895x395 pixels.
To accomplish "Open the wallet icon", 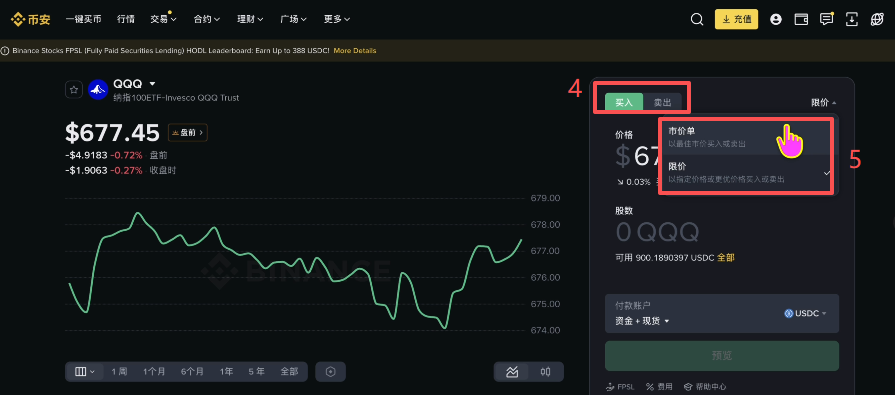I will (801, 19).
